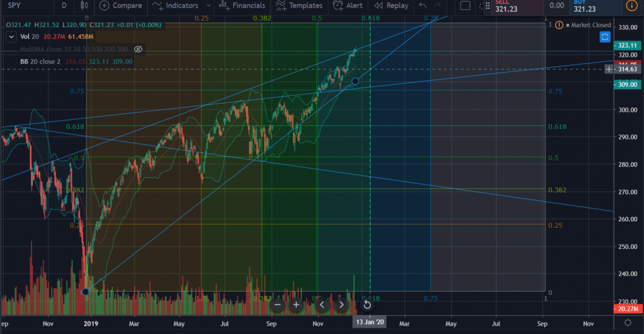Collapse the indicator legend chevron

click(12, 37)
